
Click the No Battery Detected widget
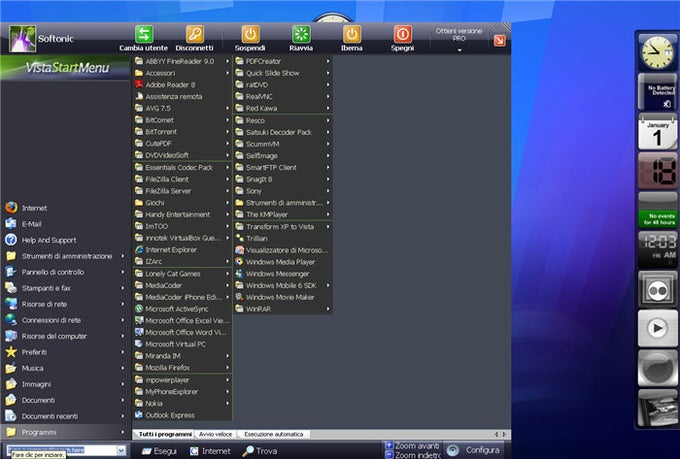pyautogui.click(x=657, y=92)
